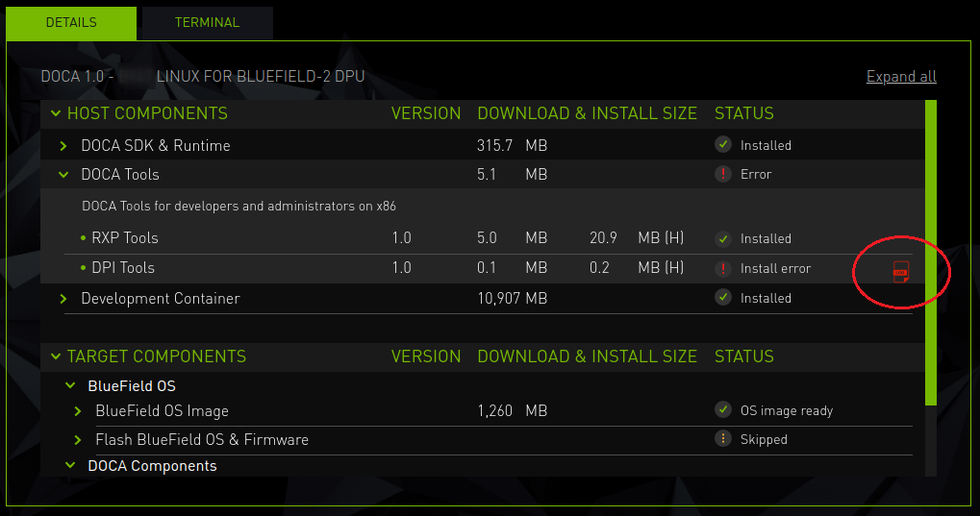980x516 pixels.
Task: Click the OS image ready checkmark icon
Action: tap(723, 410)
